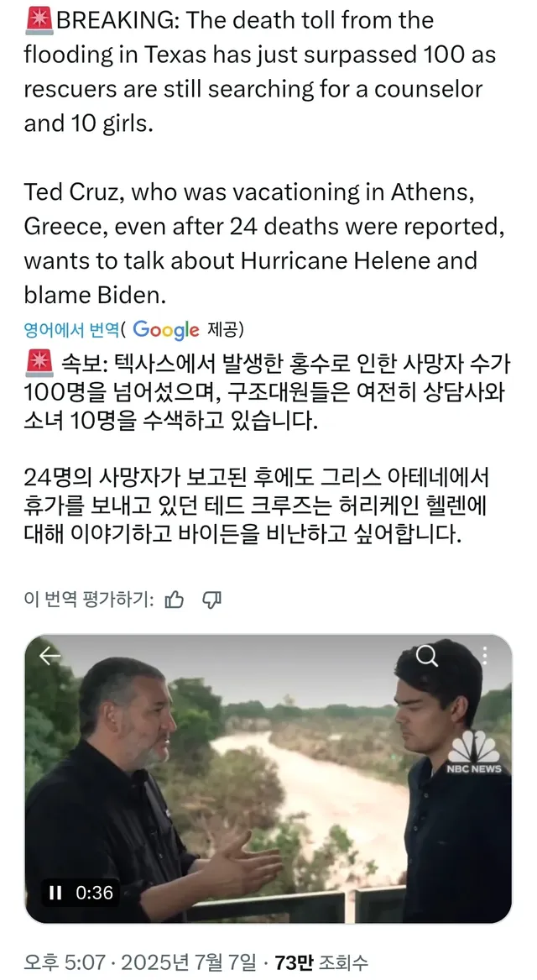
Task: Open the three-dot more menu on video
Action: (484, 656)
